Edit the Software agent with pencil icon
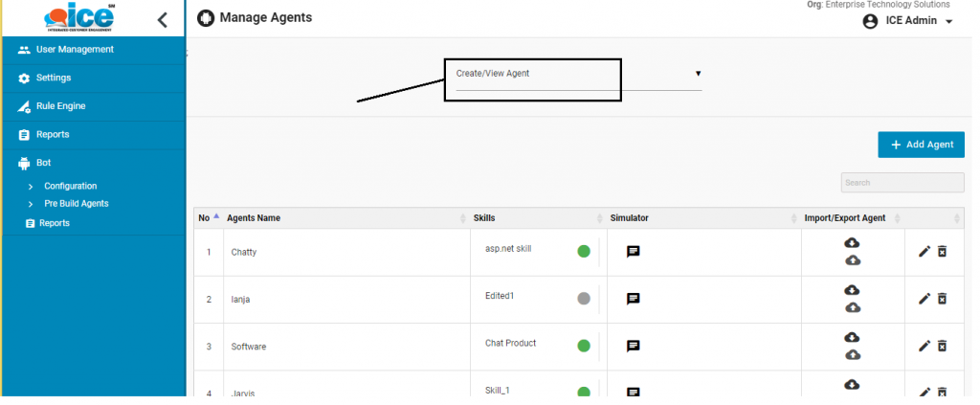This screenshot has width=980, height=405. point(924,346)
